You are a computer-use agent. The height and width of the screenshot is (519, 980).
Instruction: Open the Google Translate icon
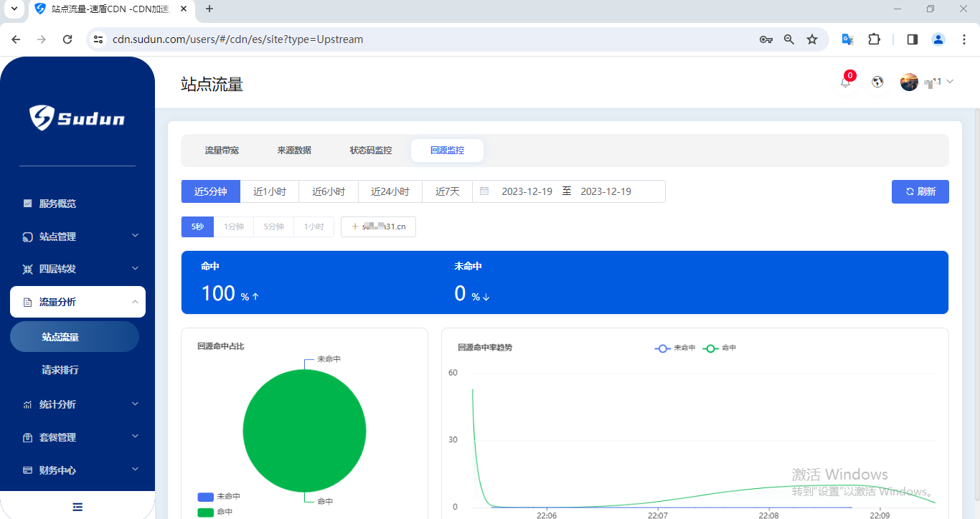[847, 39]
